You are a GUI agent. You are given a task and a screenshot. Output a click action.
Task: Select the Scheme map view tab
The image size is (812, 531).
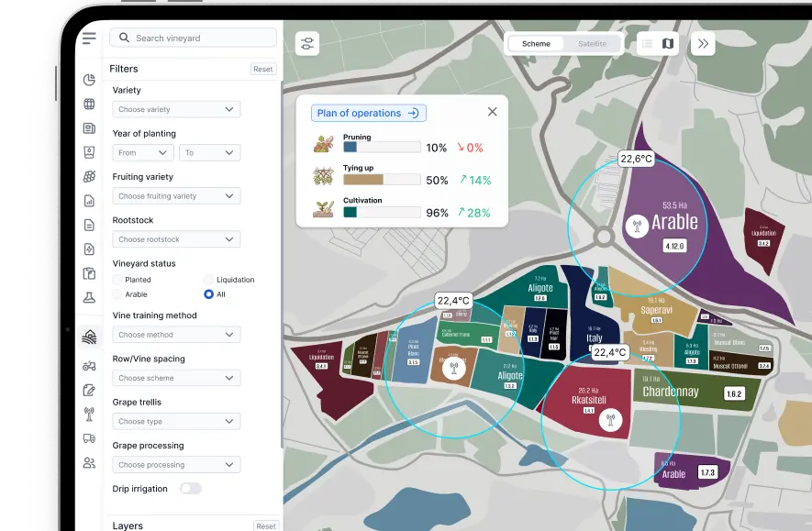(x=537, y=43)
